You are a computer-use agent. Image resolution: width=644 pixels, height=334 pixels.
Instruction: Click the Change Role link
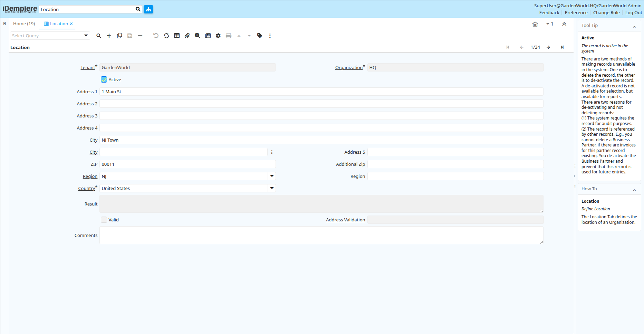click(x=606, y=13)
